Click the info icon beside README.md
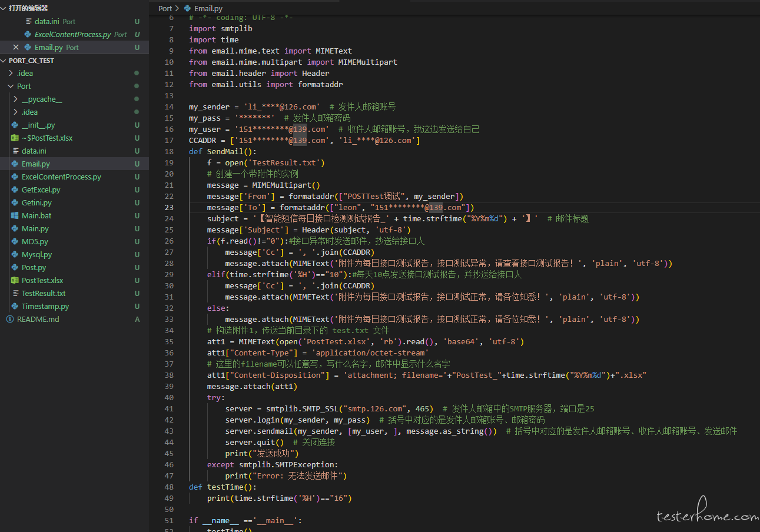The height and width of the screenshot is (532, 760). coord(10,320)
